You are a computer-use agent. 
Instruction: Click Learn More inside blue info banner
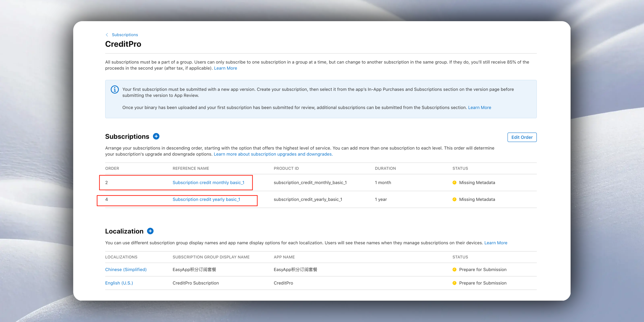pos(479,107)
